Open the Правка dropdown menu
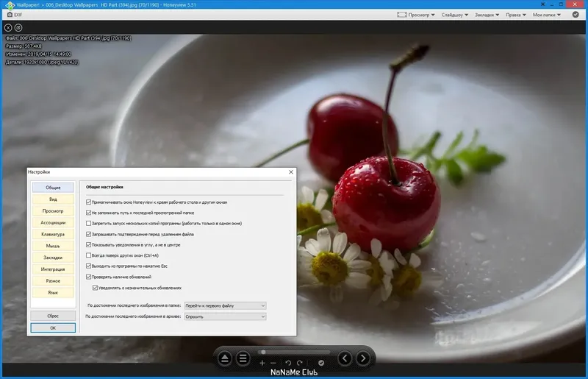The height and width of the screenshot is (379, 588). pos(516,15)
